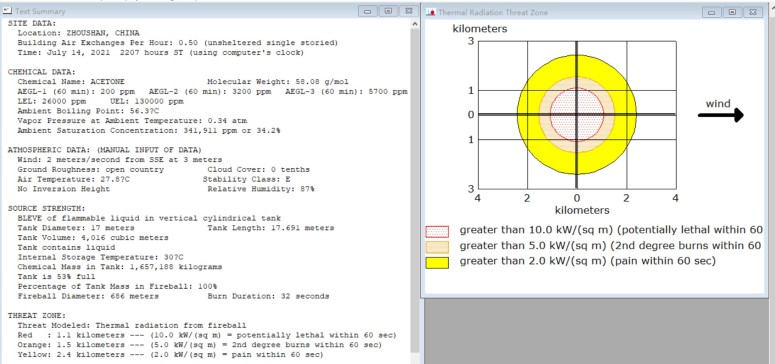This screenshot has width=775, height=364.
Task: Click 'BLEVE of flammable liquid' line
Action: tap(149, 218)
